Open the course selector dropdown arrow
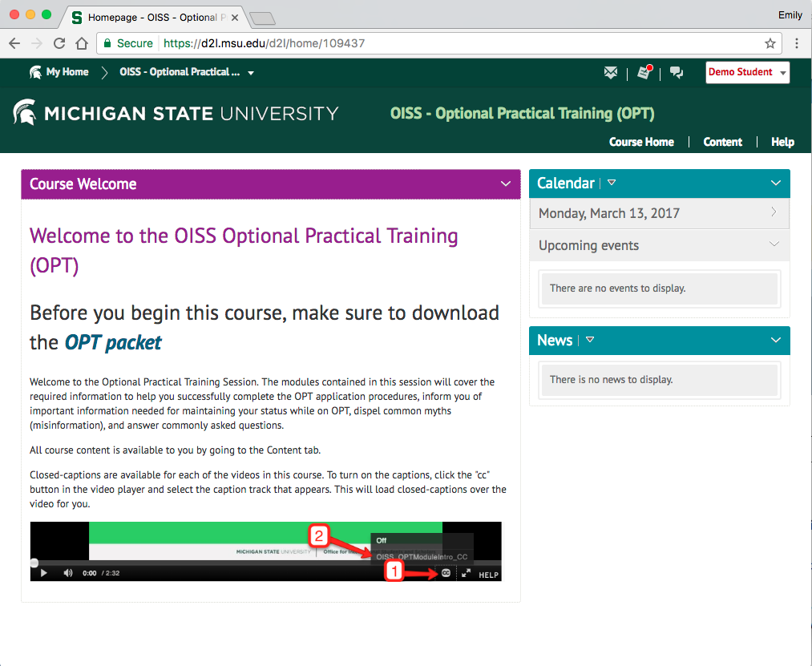 click(251, 73)
